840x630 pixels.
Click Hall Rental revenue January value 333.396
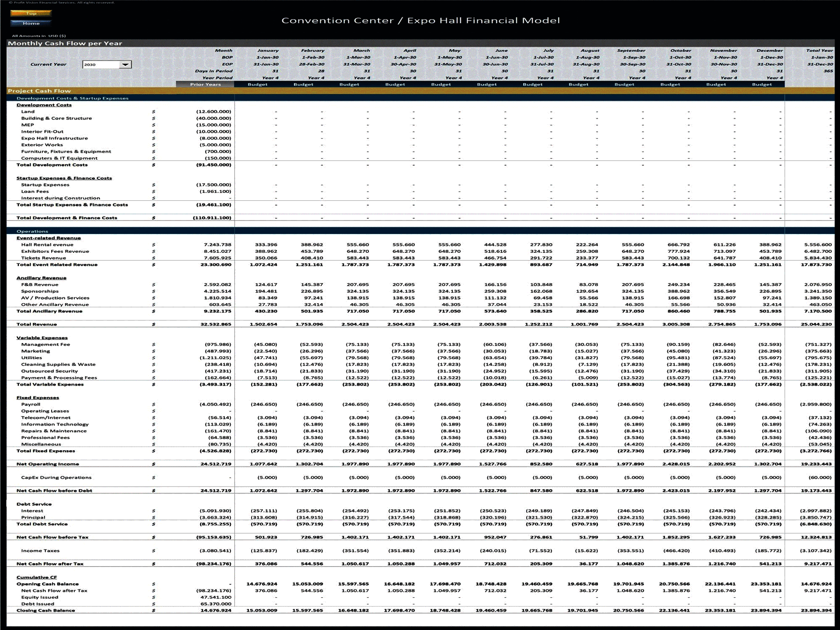[x=266, y=245]
